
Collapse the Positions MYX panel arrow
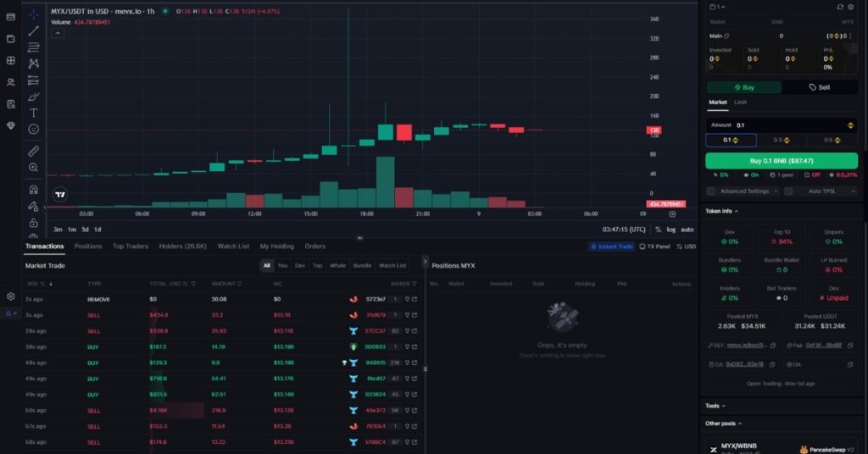[x=425, y=262]
